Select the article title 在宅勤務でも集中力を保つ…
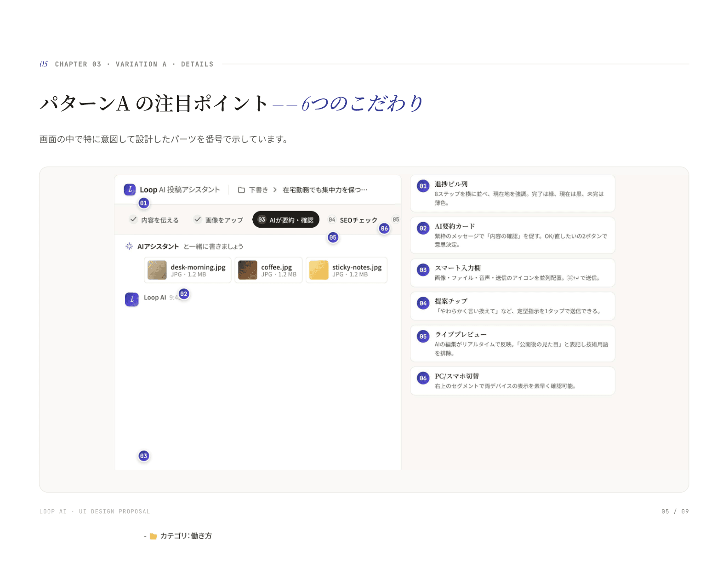The image size is (728, 563). tap(325, 190)
